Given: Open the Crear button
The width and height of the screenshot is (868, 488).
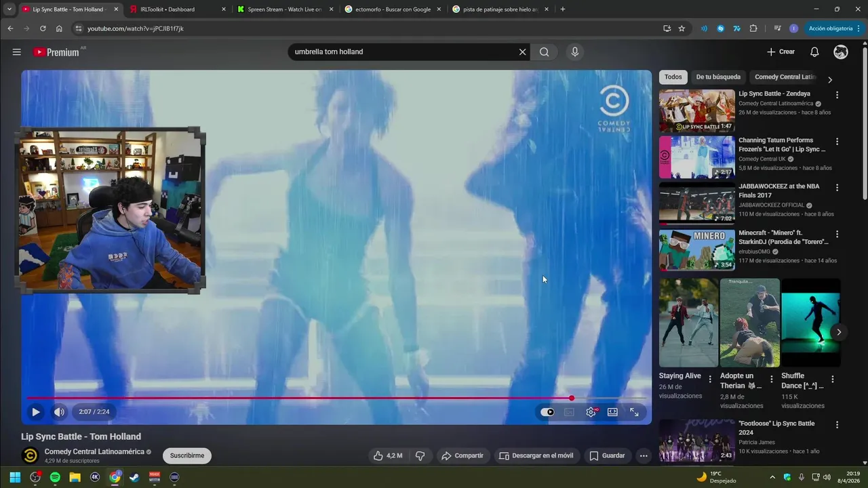Looking at the screenshot, I should point(781,52).
